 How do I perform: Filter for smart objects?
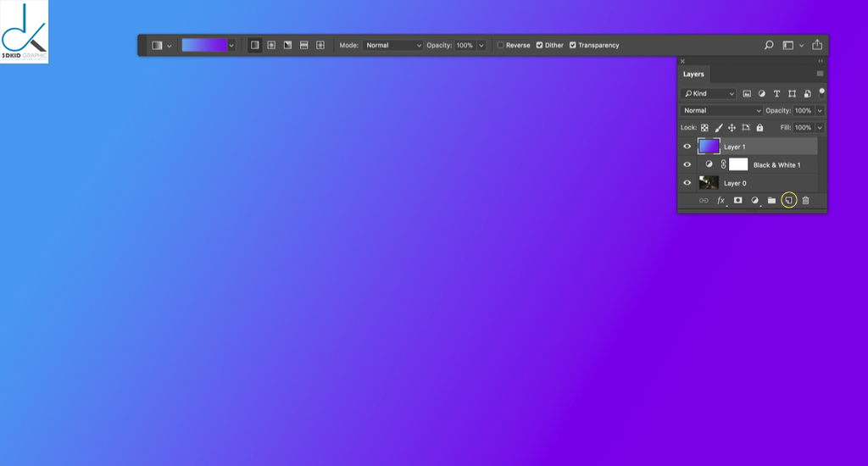(807, 94)
